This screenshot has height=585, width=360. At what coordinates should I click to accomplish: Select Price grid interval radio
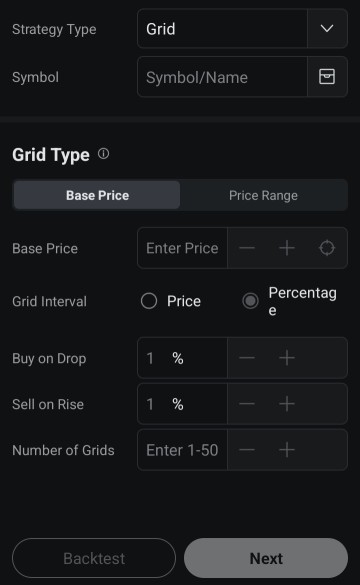click(x=149, y=301)
